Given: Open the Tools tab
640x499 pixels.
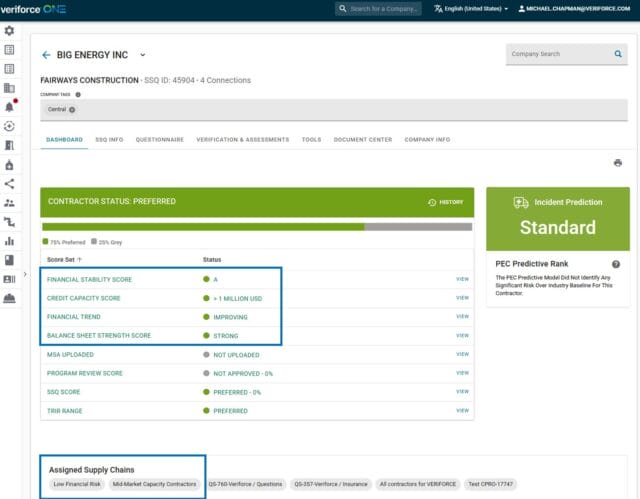Looking at the screenshot, I should (311, 140).
